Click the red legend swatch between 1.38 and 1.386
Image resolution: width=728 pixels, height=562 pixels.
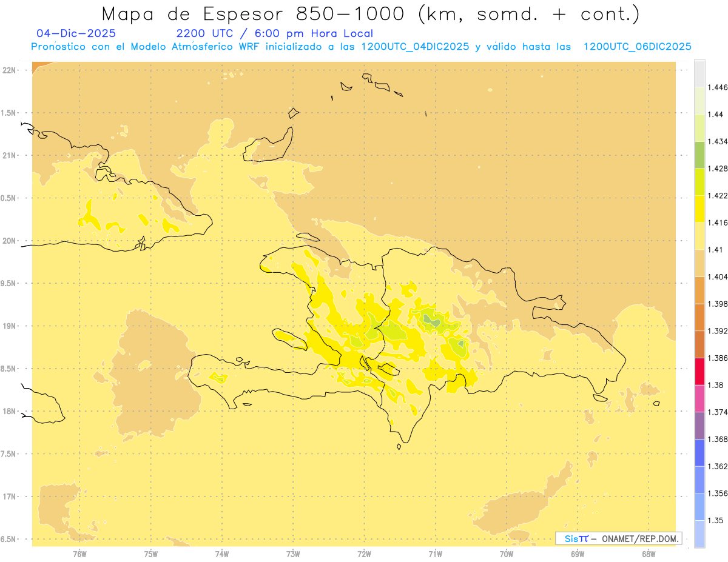(x=699, y=372)
